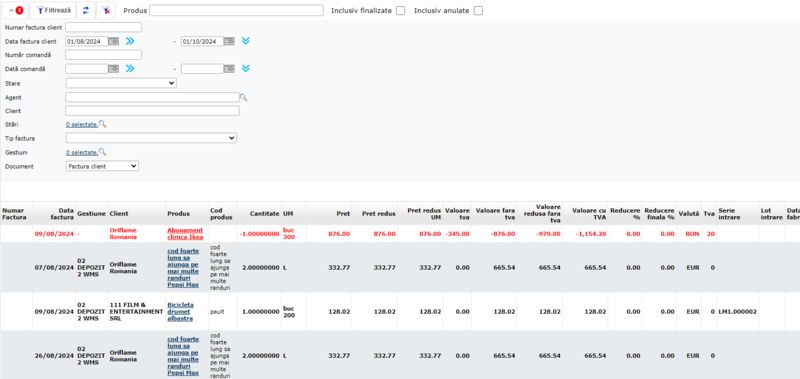This screenshot has height=379, width=800.
Task: Click the -345.00 Valoare tva cell
Action: click(458, 234)
